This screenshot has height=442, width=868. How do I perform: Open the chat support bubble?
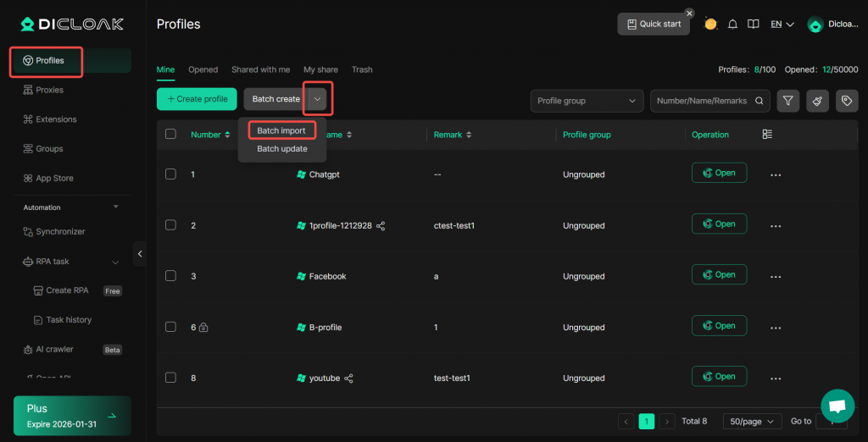point(837,406)
